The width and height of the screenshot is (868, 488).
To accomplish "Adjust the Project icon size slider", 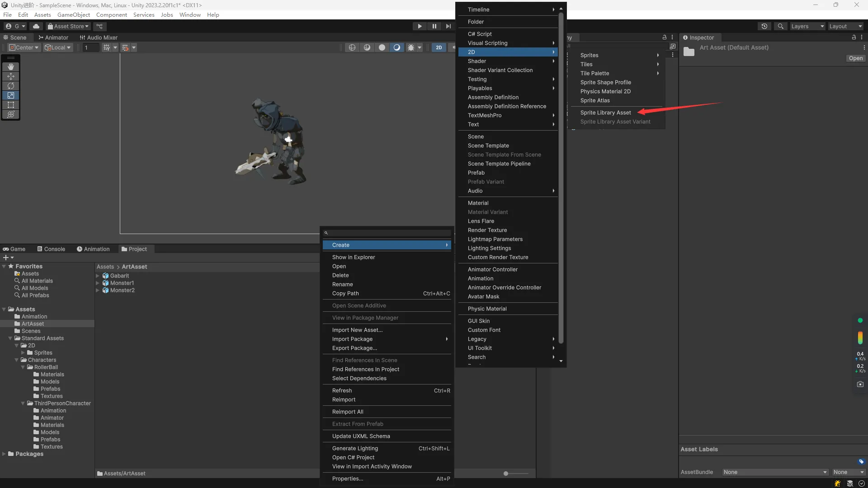I will (x=506, y=474).
